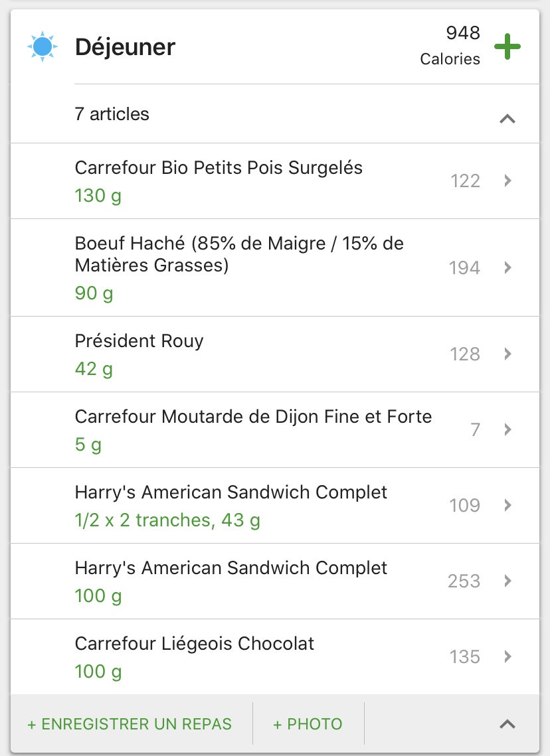Screen dimensions: 550x756
Task: Click the 948 Calories total
Action: click(x=450, y=46)
